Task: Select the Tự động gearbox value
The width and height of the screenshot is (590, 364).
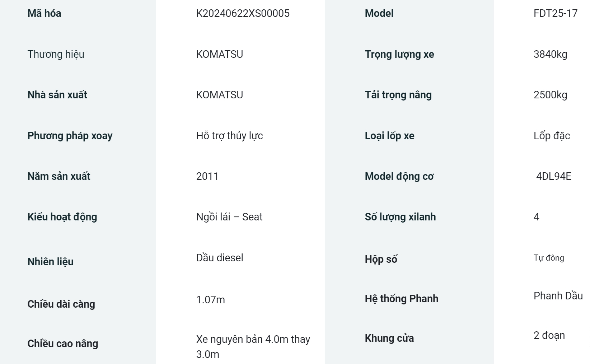Action: tap(549, 258)
